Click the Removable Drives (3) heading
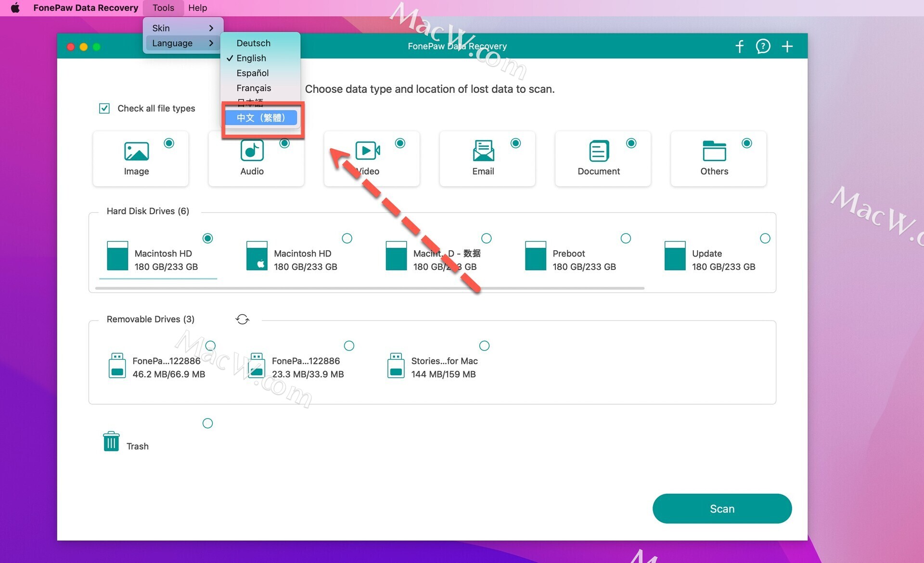Image resolution: width=924 pixels, height=563 pixels. pyautogui.click(x=150, y=319)
